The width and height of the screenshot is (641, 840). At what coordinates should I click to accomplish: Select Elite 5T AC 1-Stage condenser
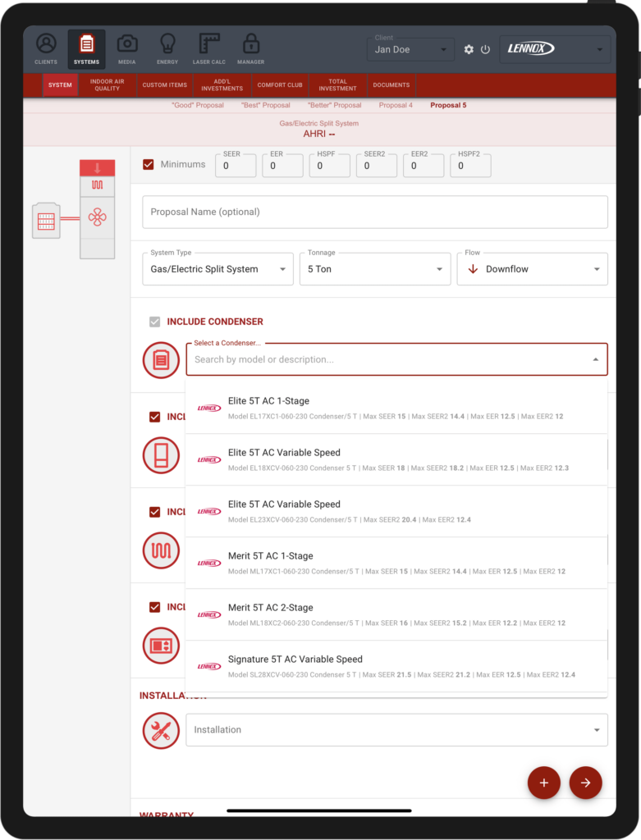click(x=396, y=409)
